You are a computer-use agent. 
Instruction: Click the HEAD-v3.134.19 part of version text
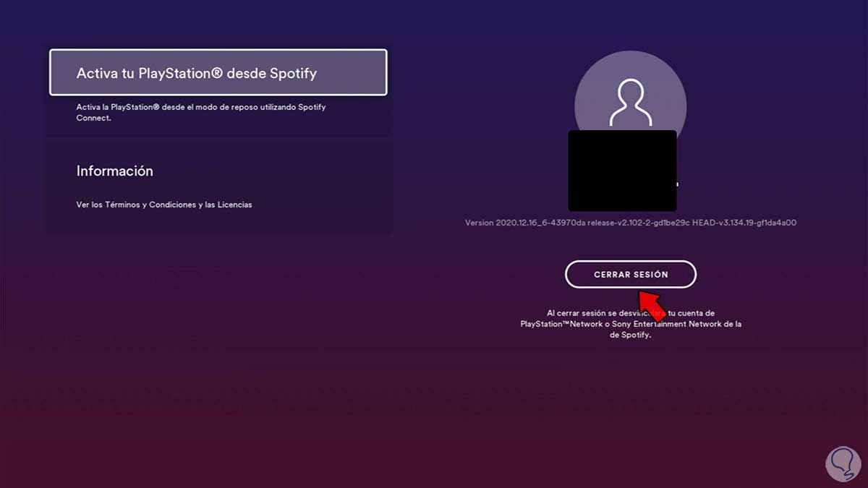point(744,223)
